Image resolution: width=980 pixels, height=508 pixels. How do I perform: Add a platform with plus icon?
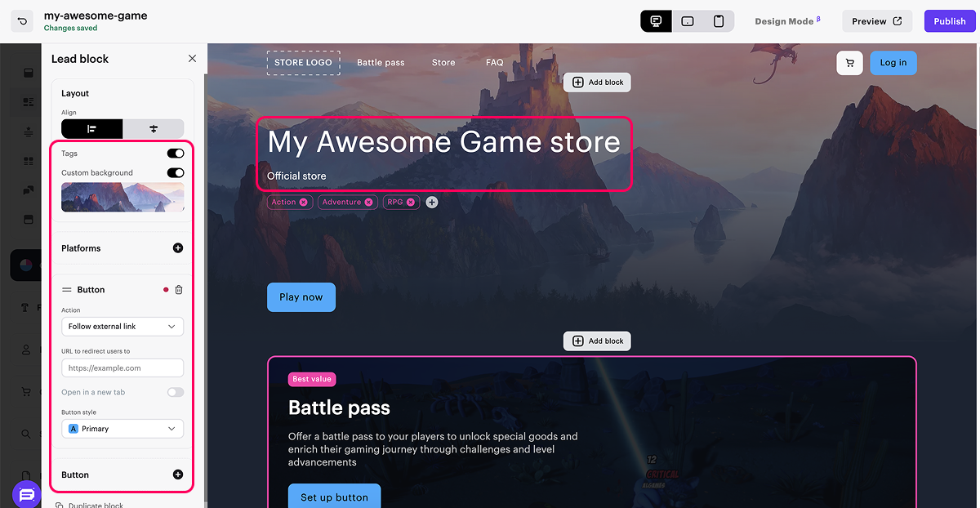[x=178, y=248]
